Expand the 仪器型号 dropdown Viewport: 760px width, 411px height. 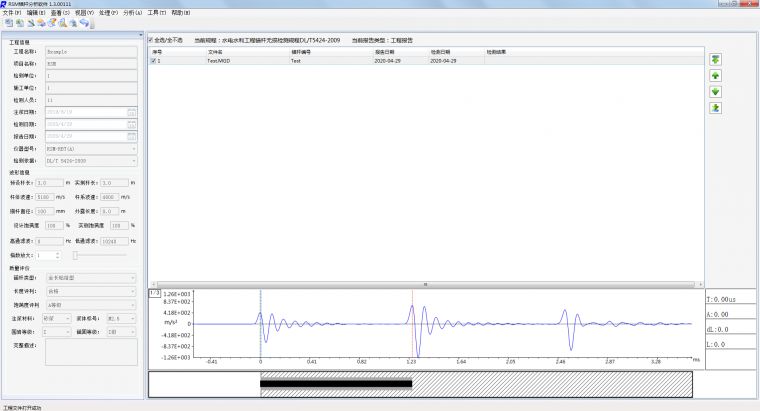pos(134,148)
